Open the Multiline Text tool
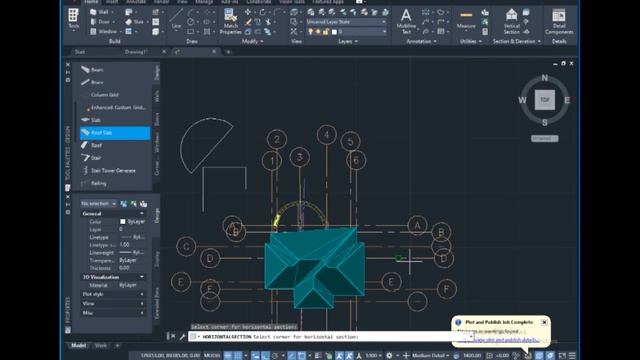 pos(406,21)
